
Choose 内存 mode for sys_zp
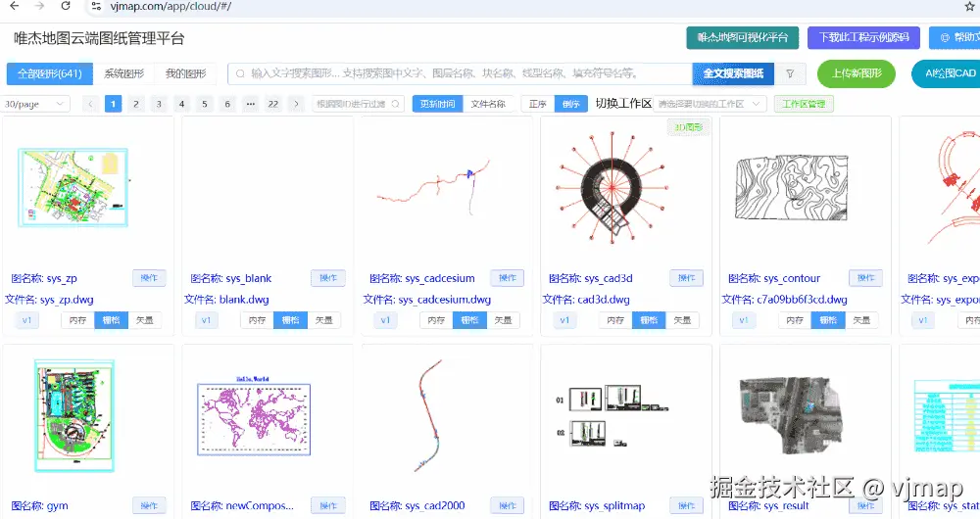[77, 320]
